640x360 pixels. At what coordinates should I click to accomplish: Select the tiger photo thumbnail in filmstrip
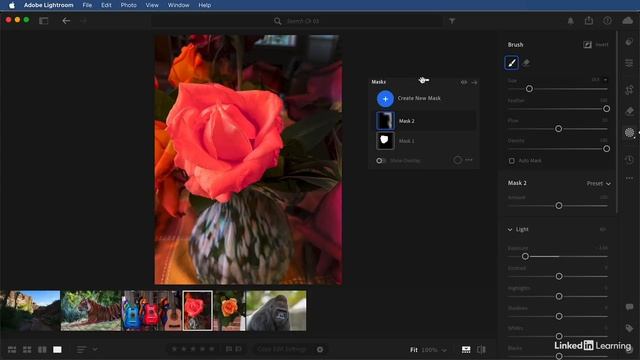(91, 311)
